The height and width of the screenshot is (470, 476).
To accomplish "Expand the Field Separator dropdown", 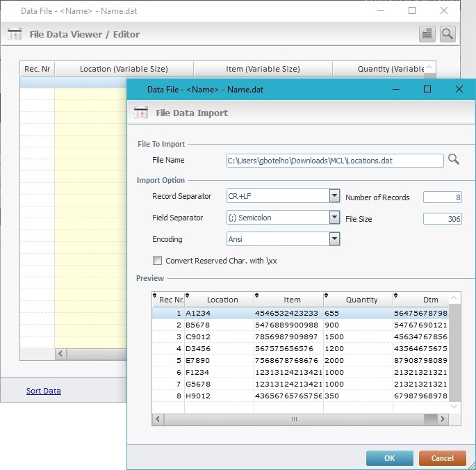I will (334, 218).
